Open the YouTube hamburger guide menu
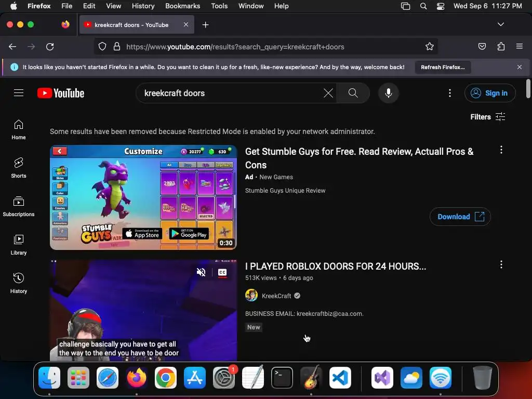 click(x=19, y=93)
